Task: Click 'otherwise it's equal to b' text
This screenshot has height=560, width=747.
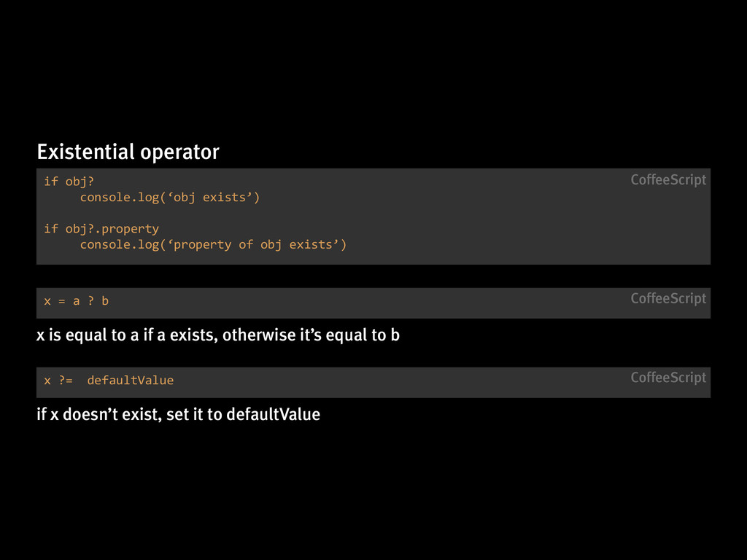Action: click(x=311, y=335)
